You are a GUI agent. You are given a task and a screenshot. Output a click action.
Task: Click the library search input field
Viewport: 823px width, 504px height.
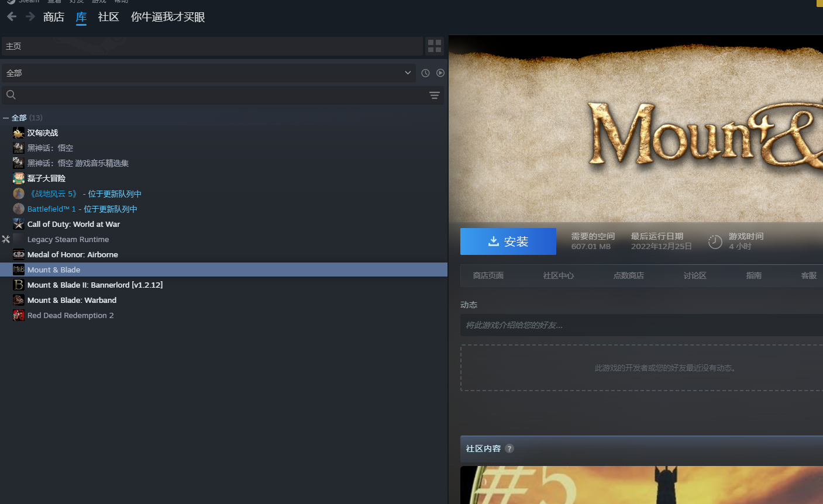222,95
